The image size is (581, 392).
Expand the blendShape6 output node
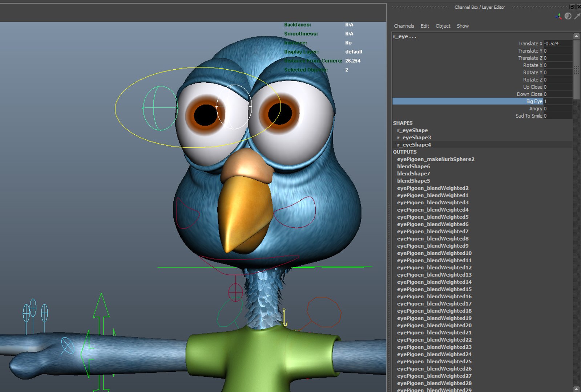click(413, 167)
